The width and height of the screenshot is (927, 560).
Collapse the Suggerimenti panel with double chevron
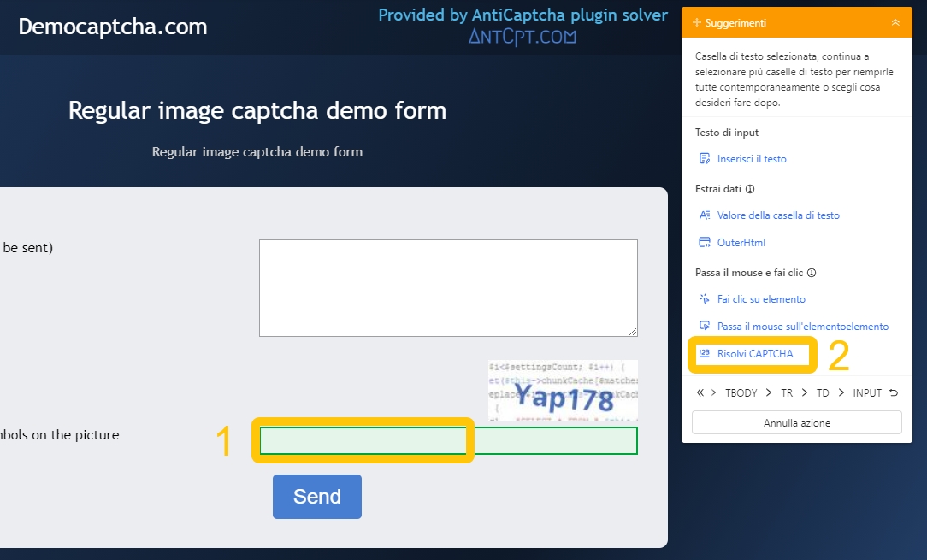[x=895, y=22]
